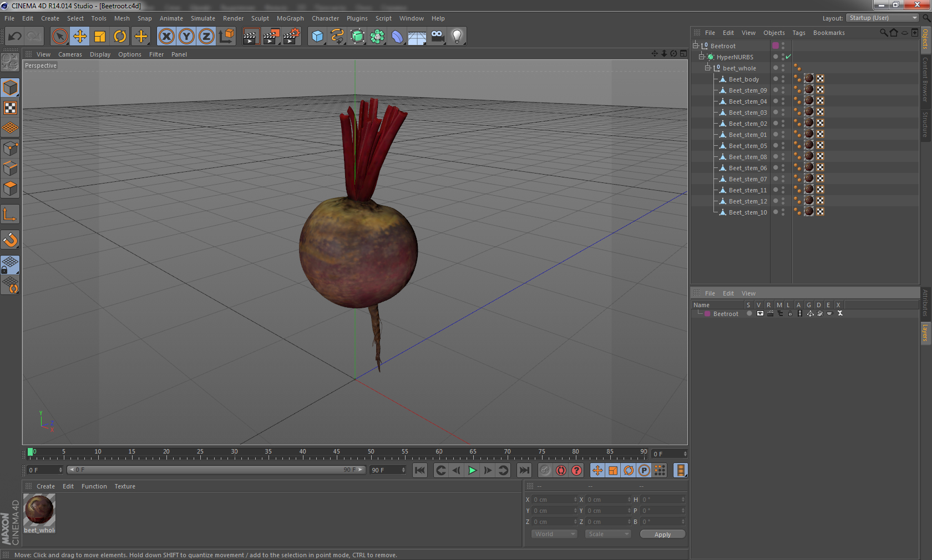Click the Record Active Objects button
The image size is (932, 560).
(x=545, y=470)
